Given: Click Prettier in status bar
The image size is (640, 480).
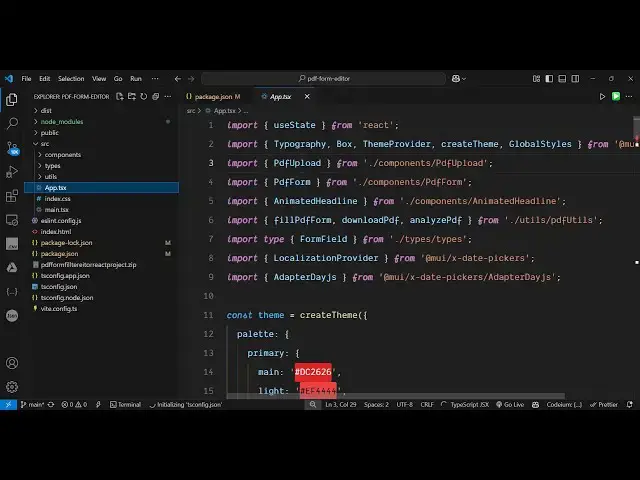Looking at the screenshot, I should (604, 404).
